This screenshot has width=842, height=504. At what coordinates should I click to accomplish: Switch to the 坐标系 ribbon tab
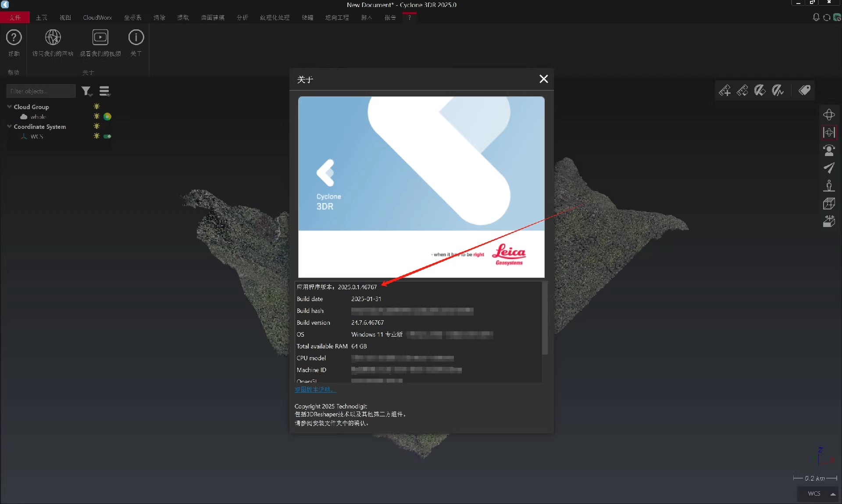pos(132,18)
